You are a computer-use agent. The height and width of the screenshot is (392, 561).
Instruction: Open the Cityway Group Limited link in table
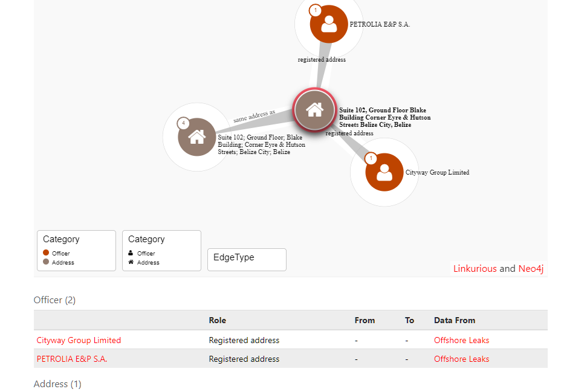(79, 340)
